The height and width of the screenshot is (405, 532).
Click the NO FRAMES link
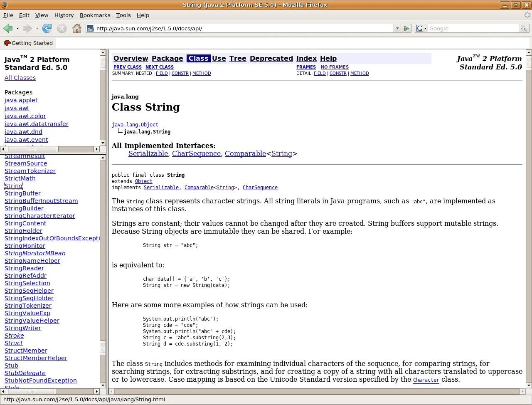(x=335, y=67)
